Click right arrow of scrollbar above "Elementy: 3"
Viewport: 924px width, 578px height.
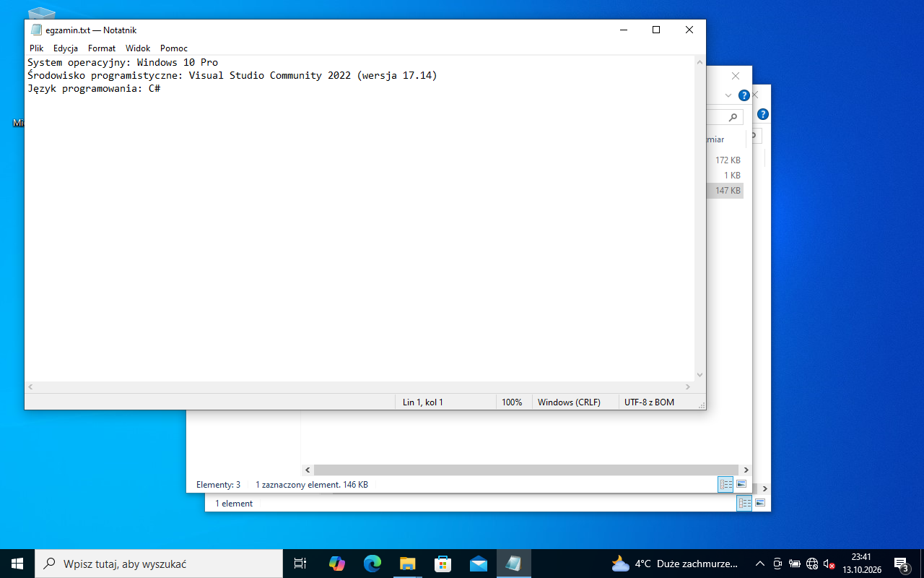coord(745,470)
